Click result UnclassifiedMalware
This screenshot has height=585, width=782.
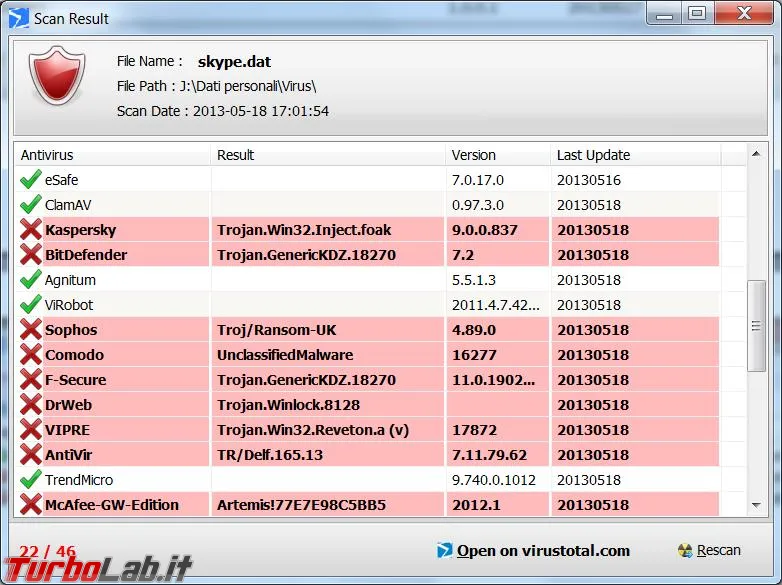[x=285, y=355]
